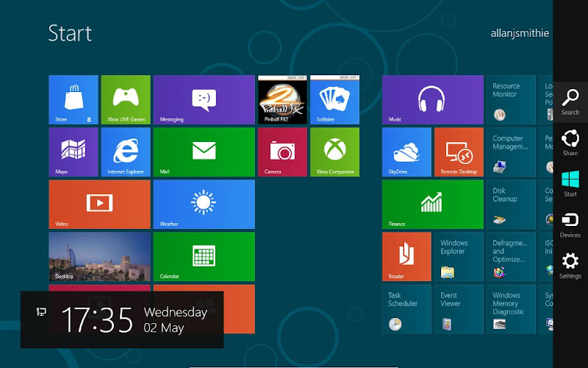Launch Internet Explorer tile
This screenshot has height=368, width=588.
[126, 152]
